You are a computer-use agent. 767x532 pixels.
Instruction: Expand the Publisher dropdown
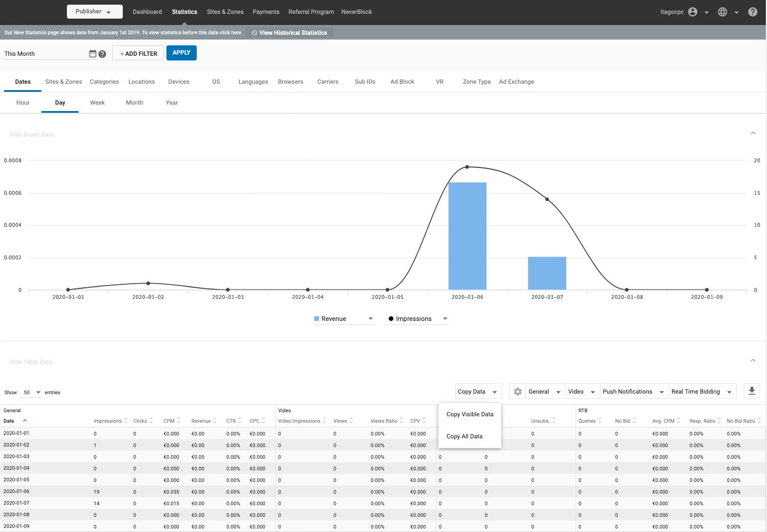point(94,12)
